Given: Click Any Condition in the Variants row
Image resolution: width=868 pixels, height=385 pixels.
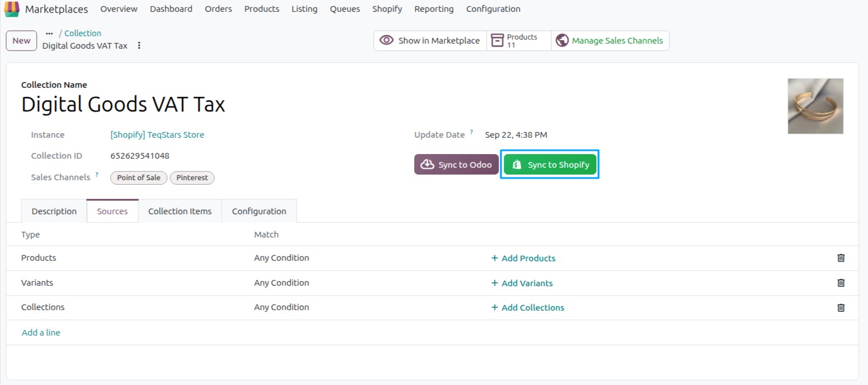Looking at the screenshot, I should coord(281,282).
